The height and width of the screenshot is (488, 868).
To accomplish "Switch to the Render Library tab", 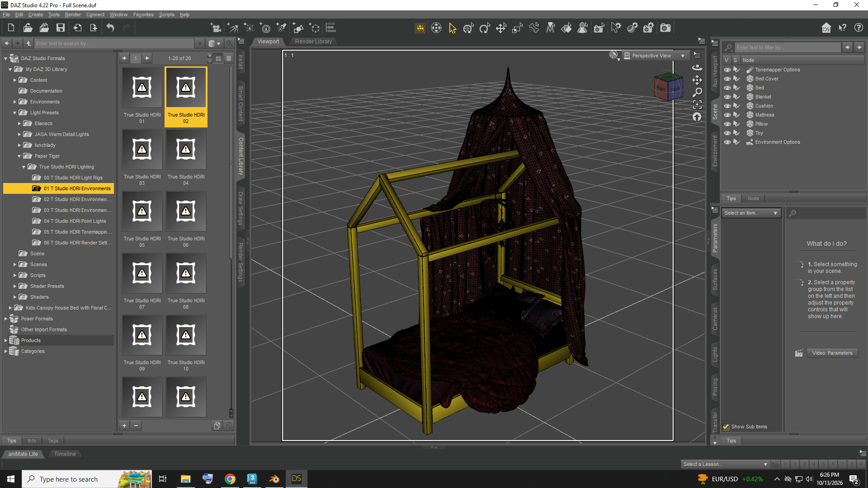I will point(313,42).
